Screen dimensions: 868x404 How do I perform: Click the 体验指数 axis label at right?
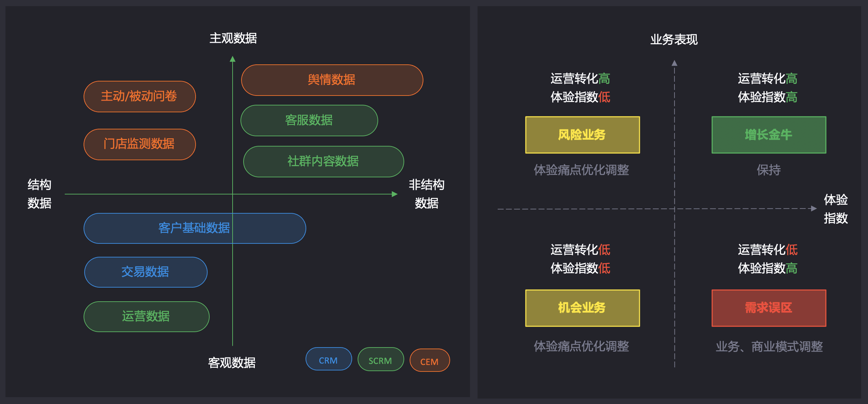[836, 209]
